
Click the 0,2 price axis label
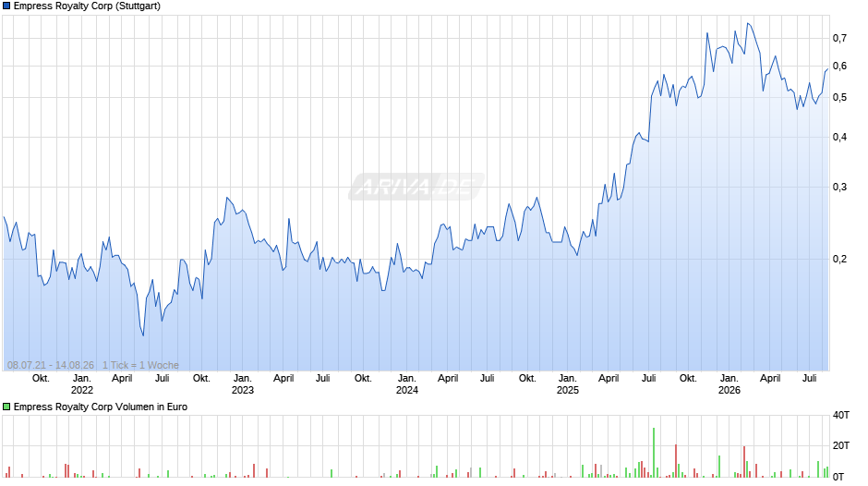(839, 259)
